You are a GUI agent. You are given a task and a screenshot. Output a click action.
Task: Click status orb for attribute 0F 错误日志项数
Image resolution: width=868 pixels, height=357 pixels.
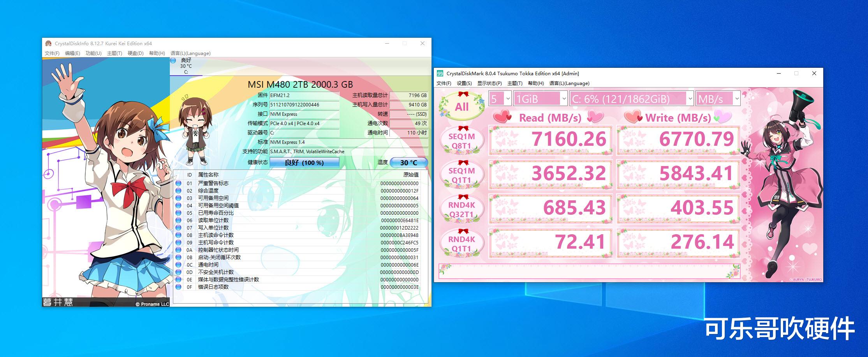(178, 287)
